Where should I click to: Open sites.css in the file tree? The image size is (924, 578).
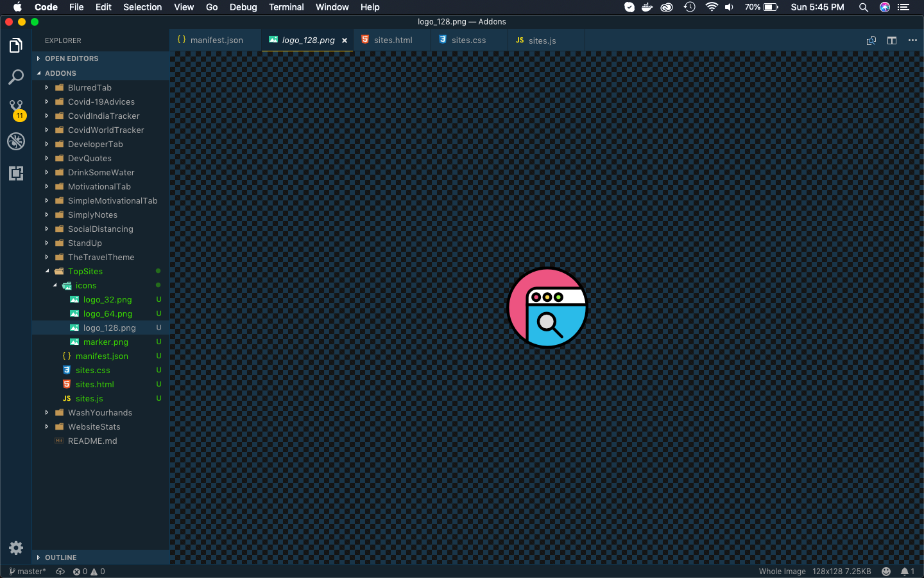coord(101,371)
